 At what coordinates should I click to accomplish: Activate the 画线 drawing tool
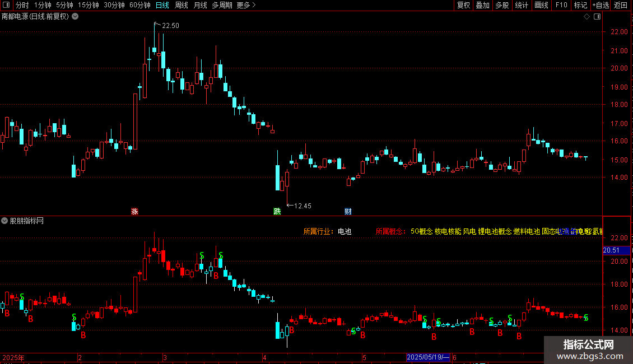pyautogui.click(x=541, y=5)
